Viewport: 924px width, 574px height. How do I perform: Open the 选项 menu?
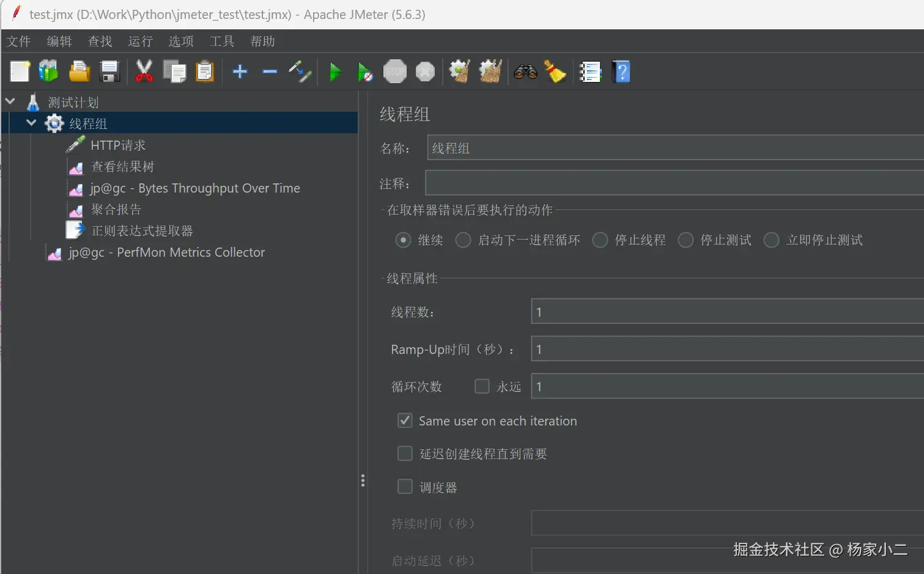click(x=181, y=41)
